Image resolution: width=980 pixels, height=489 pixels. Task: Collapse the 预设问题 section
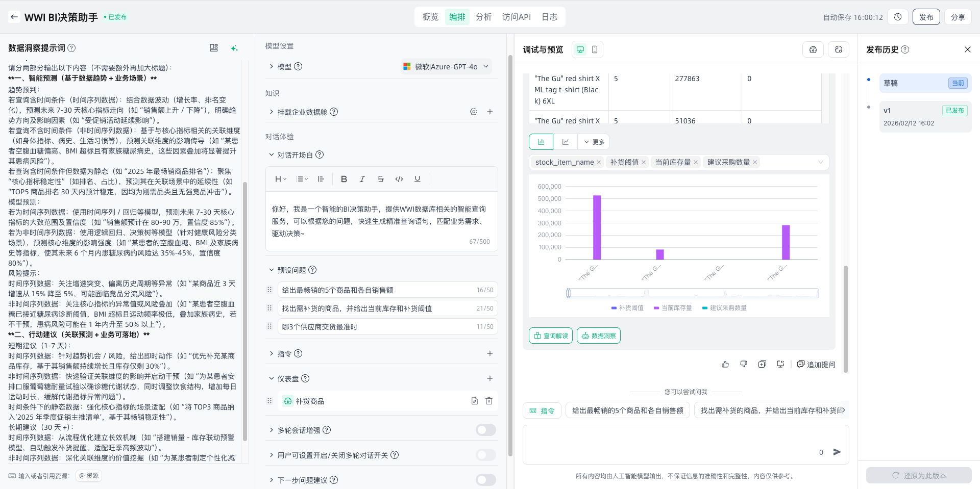click(x=272, y=270)
